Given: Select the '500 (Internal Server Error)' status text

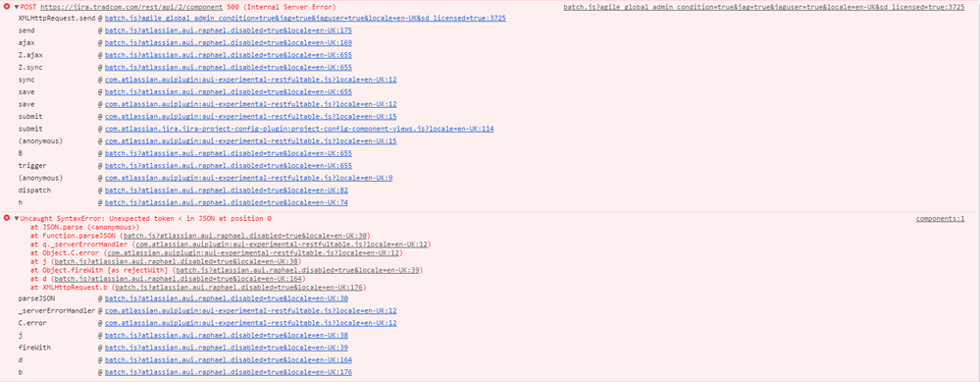Looking at the screenshot, I should click(282, 7).
